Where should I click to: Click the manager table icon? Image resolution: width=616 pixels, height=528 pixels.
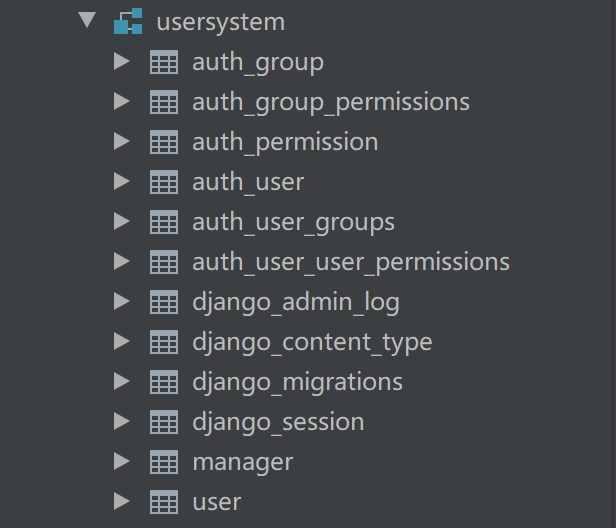coord(164,462)
